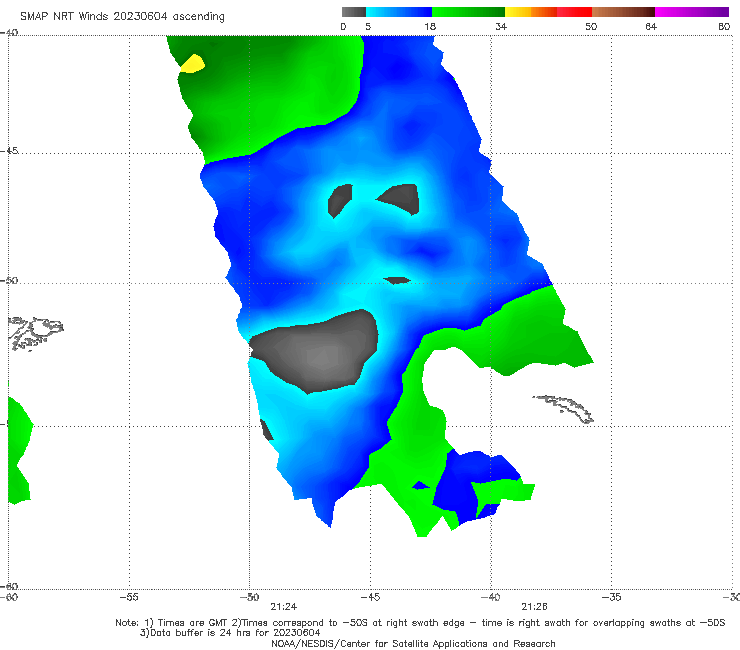Click the color bar label '5'
The width and height of the screenshot is (740, 650).
(x=368, y=26)
